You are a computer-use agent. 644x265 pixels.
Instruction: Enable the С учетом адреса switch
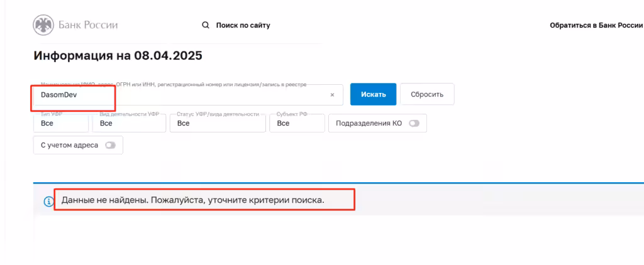pyautogui.click(x=111, y=145)
